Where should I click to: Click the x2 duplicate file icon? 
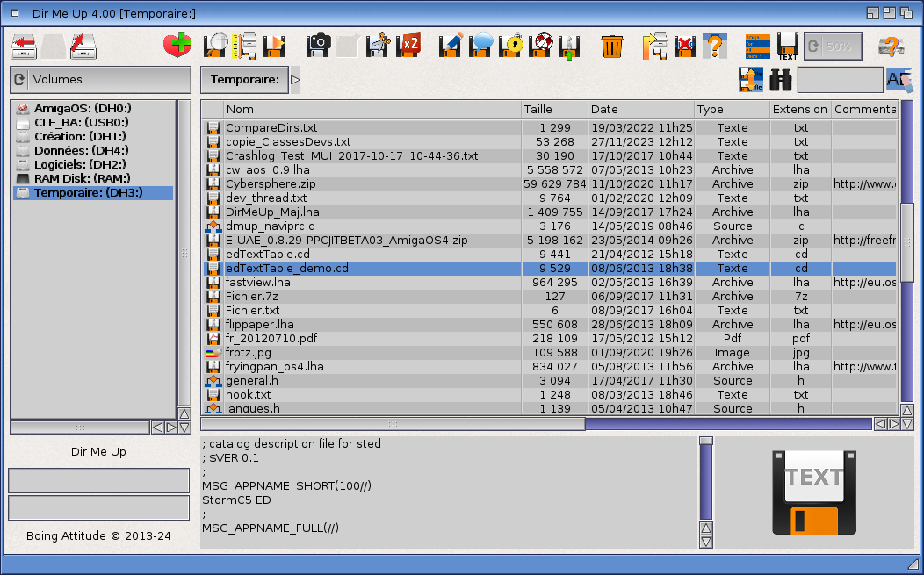(x=408, y=45)
